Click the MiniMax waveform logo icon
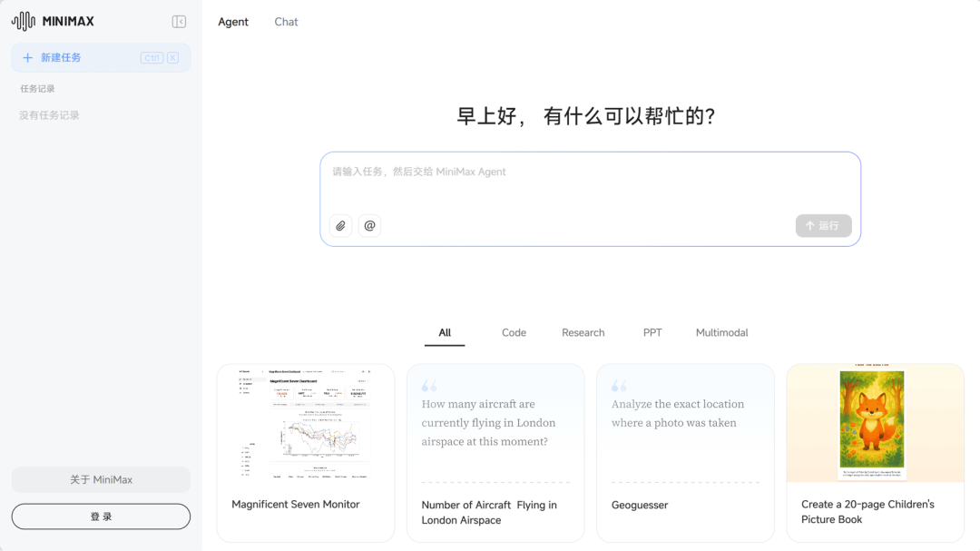This screenshot has height=551, width=980. (23, 21)
